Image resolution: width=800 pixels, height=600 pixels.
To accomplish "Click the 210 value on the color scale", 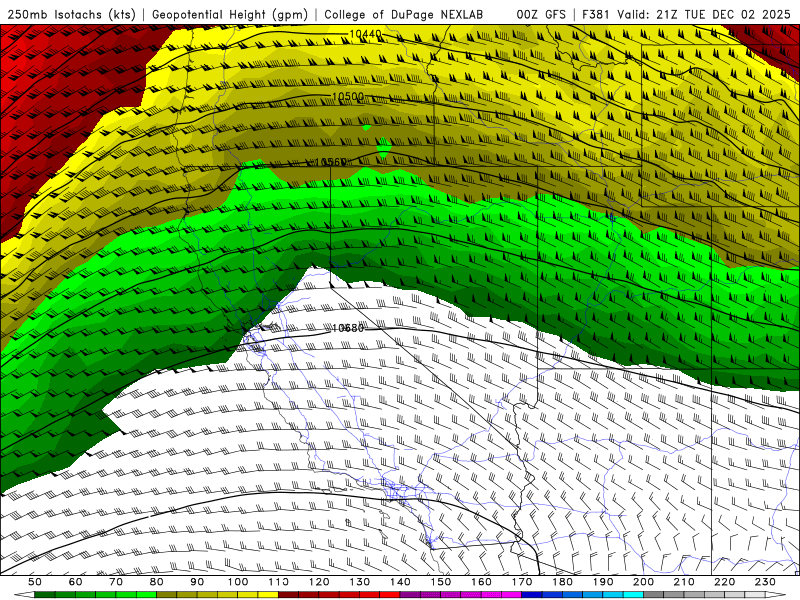I will (x=684, y=582).
